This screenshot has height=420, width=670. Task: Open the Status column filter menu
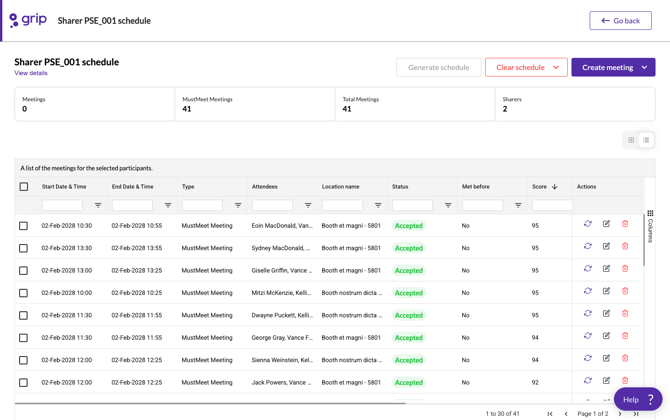tap(448, 206)
